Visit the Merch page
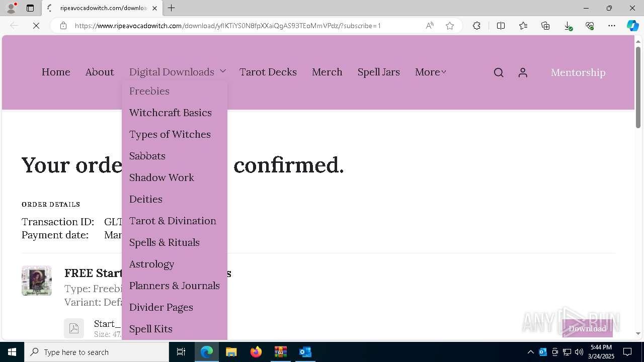 327,72
